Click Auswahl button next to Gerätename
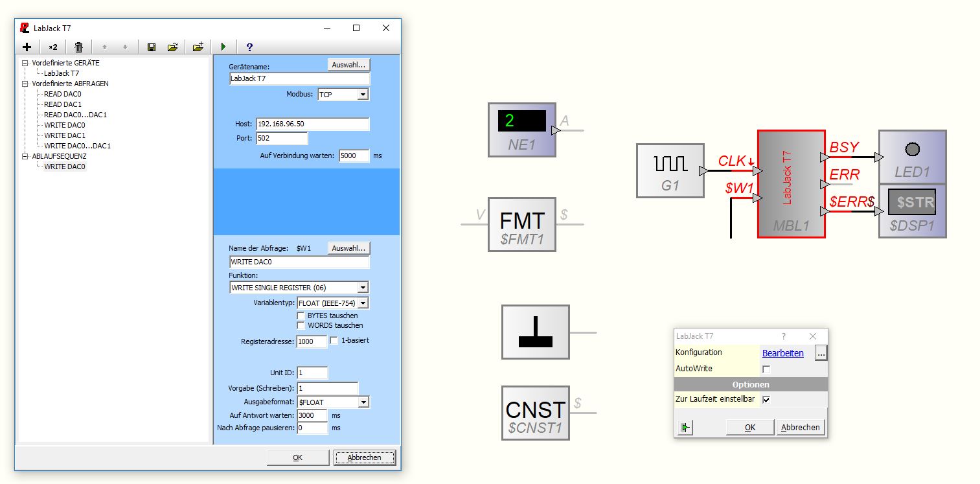The width and height of the screenshot is (980, 484). point(348,65)
